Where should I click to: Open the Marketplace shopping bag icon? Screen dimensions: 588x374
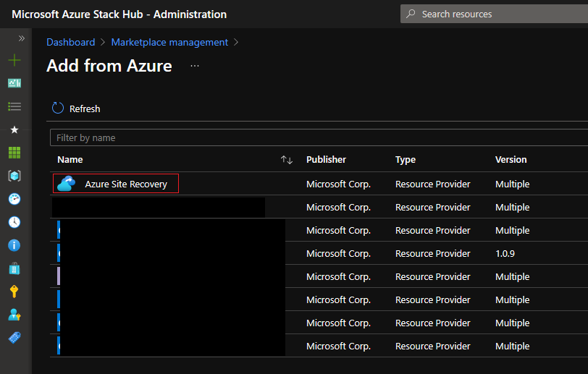coord(14,268)
